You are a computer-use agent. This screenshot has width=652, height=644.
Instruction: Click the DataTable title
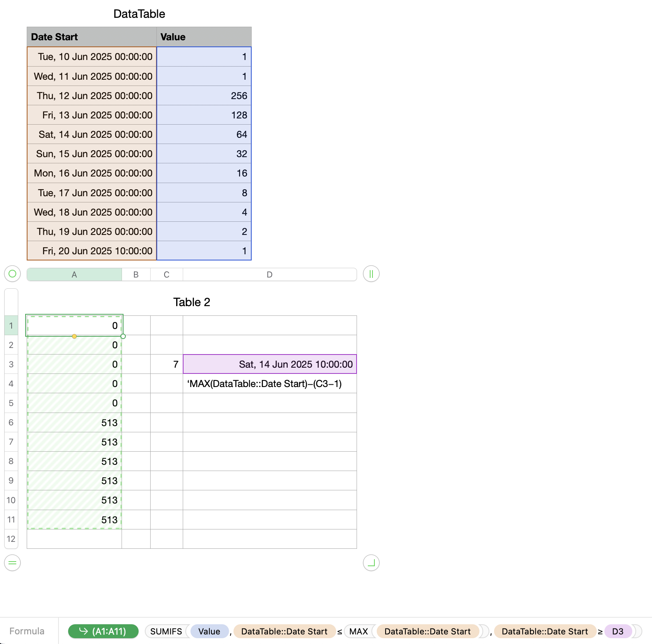tap(139, 14)
